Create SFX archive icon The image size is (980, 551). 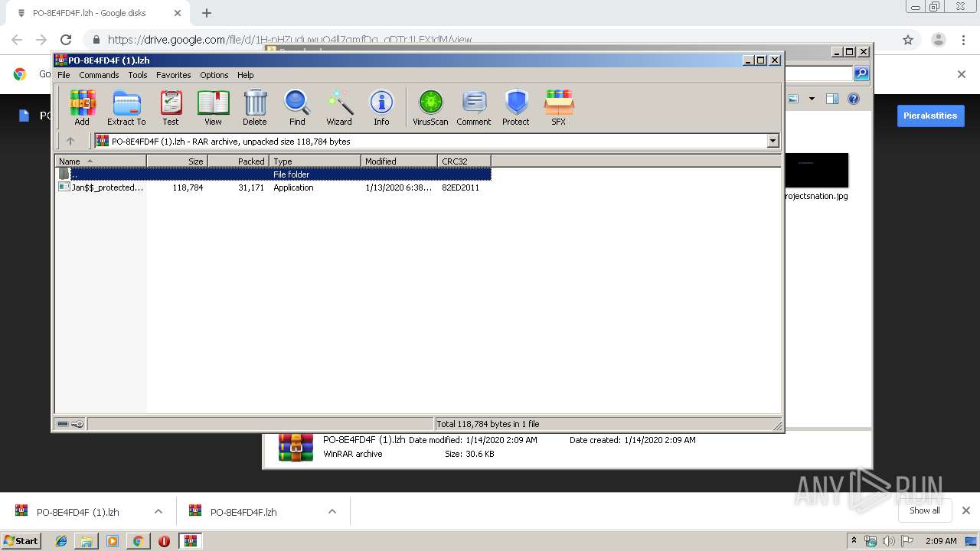click(559, 108)
